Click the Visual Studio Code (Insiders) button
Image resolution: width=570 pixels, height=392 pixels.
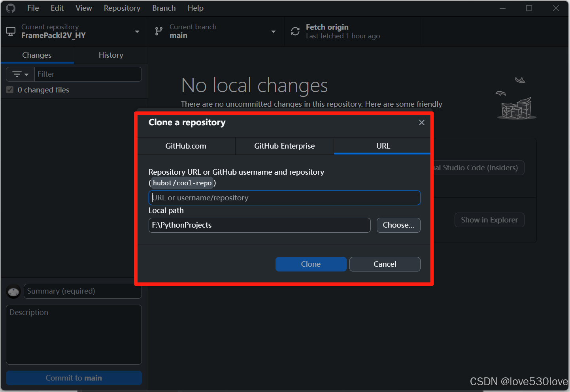[479, 168]
